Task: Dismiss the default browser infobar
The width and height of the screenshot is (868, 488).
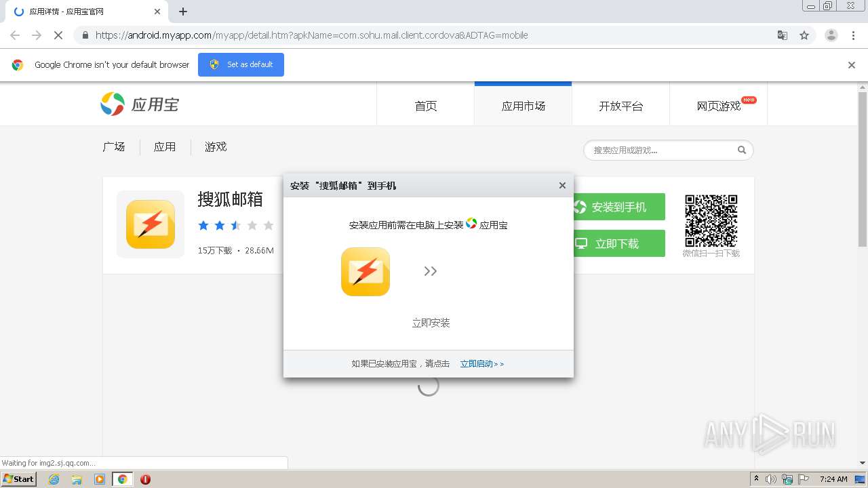Action: tap(852, 65)
